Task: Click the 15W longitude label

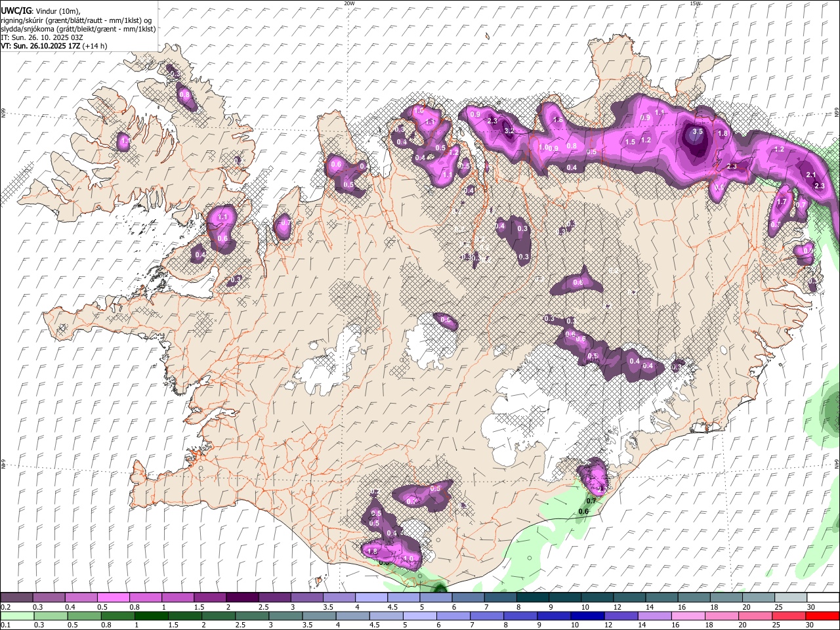Action: tap(696, 3)
